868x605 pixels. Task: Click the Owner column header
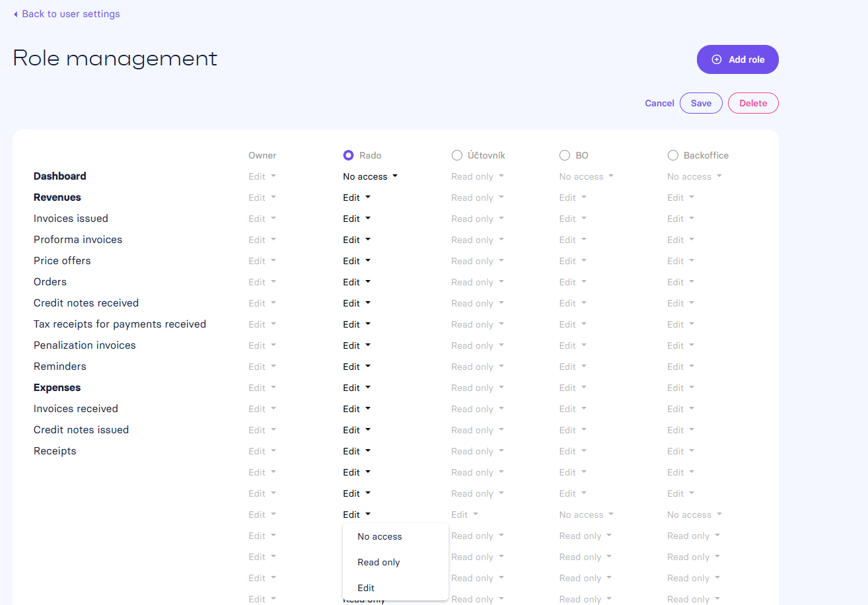262,155
